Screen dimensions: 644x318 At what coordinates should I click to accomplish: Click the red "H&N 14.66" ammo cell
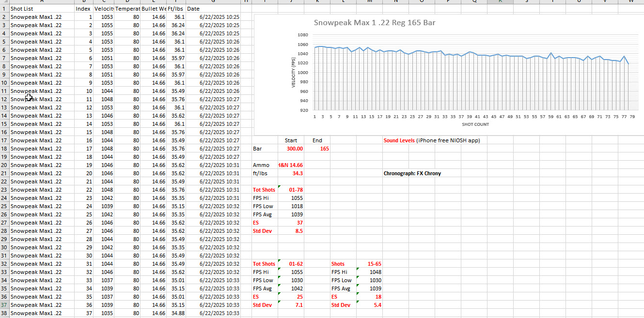click(x=291, y=165)
